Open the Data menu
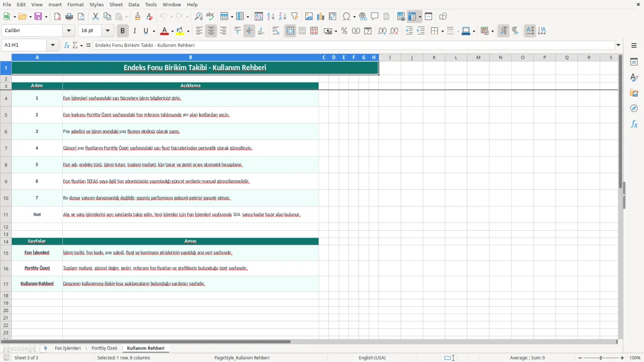 [x=134, y=4]
